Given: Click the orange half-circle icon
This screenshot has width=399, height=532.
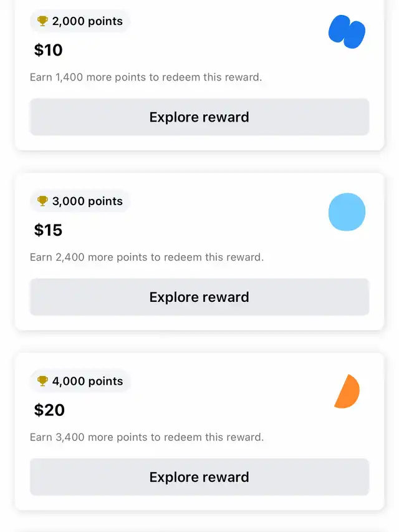Looking at the screenshot, I should 347,391.
